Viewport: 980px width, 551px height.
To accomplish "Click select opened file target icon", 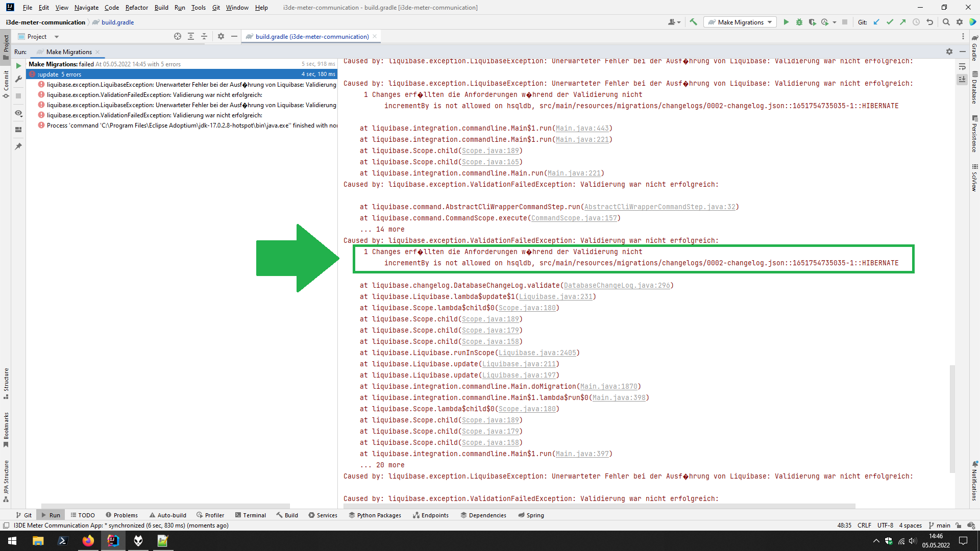I will [178, 36].
